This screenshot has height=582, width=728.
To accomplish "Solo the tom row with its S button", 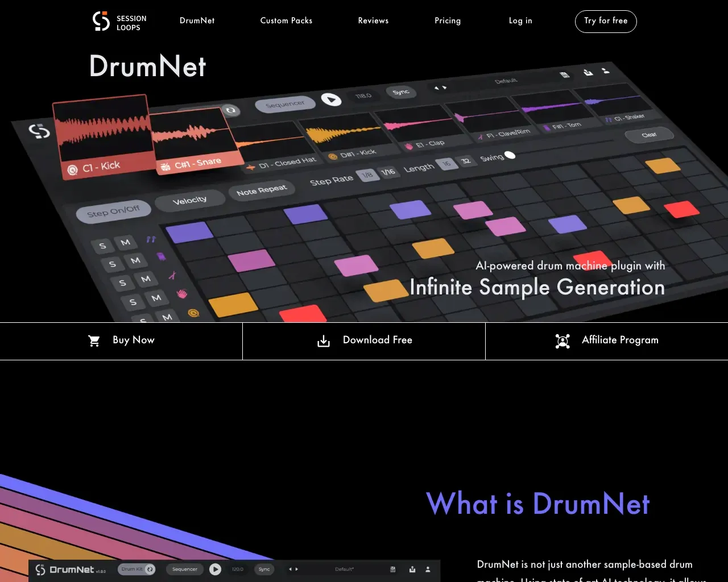I will [x=112, y=264].
